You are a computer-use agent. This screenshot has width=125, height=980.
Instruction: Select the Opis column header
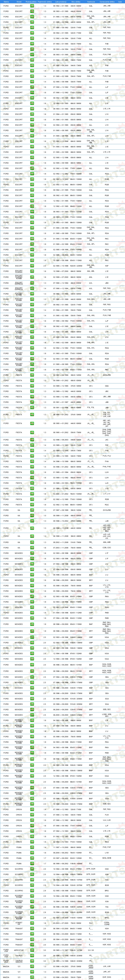pos(120,2)
